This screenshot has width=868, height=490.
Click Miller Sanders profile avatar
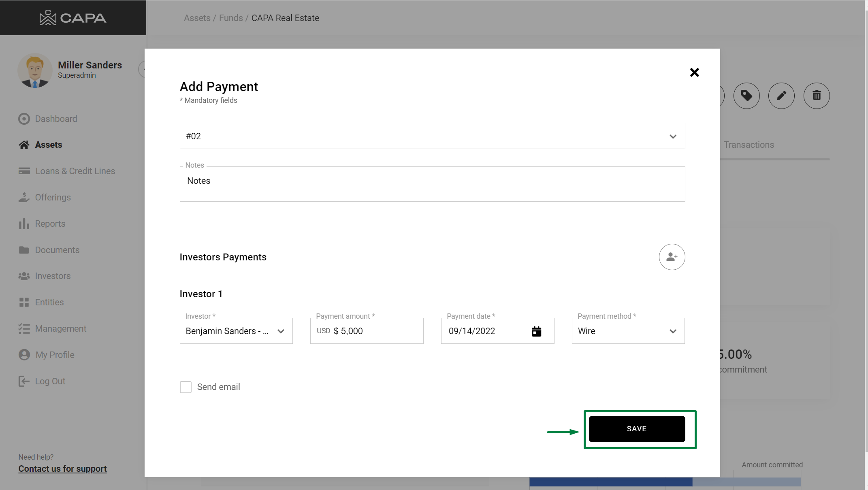coord(35,71)
